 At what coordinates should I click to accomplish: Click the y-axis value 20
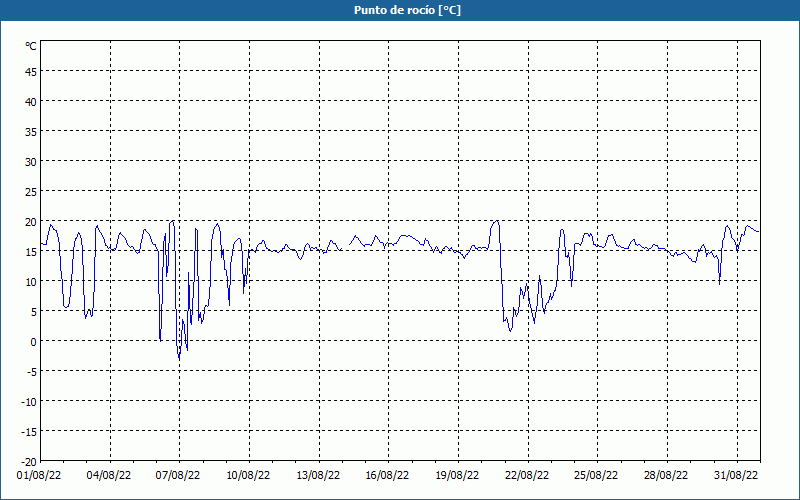(31, 222)
